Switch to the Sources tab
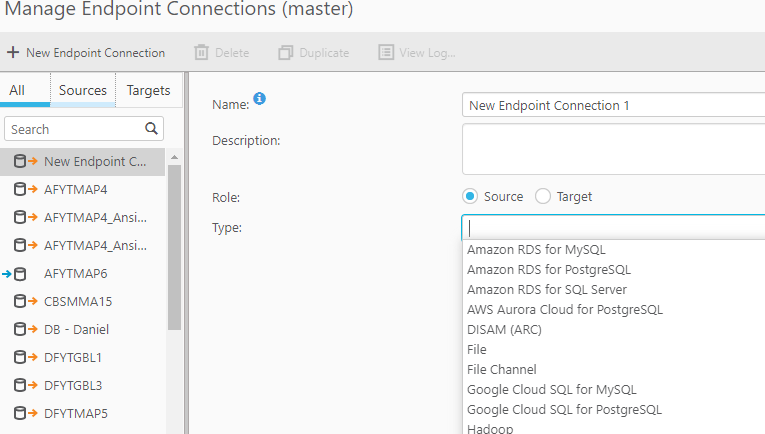Screen dimensions: 765x434 point(83,90)
